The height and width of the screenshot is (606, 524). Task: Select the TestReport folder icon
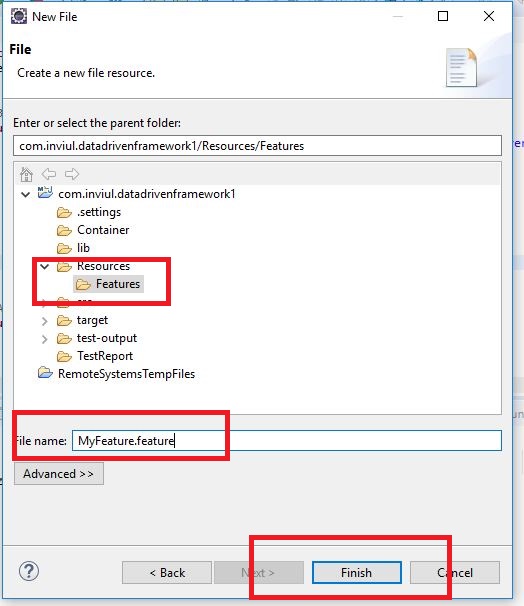click(64, 356)
